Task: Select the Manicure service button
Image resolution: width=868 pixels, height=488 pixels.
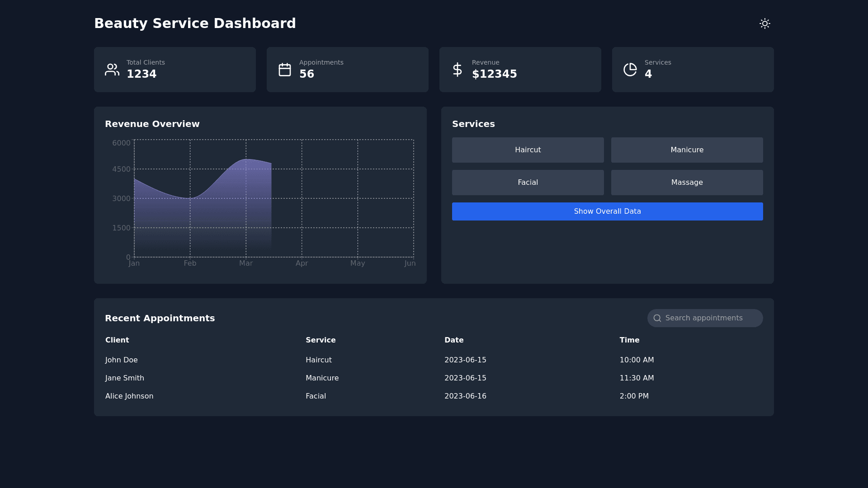Action: [x=687, y=150]
